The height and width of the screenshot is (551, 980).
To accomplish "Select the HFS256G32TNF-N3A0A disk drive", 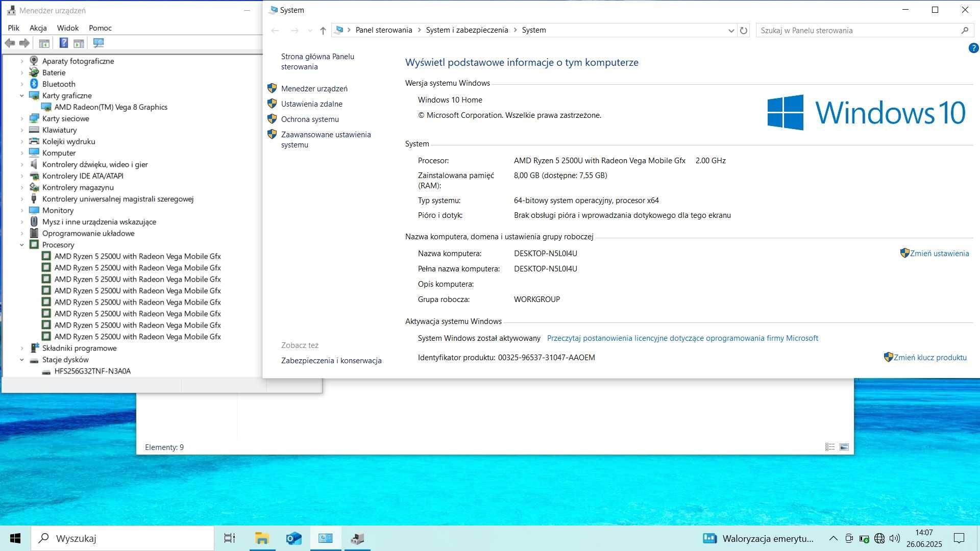I will [x=92, y=371].
